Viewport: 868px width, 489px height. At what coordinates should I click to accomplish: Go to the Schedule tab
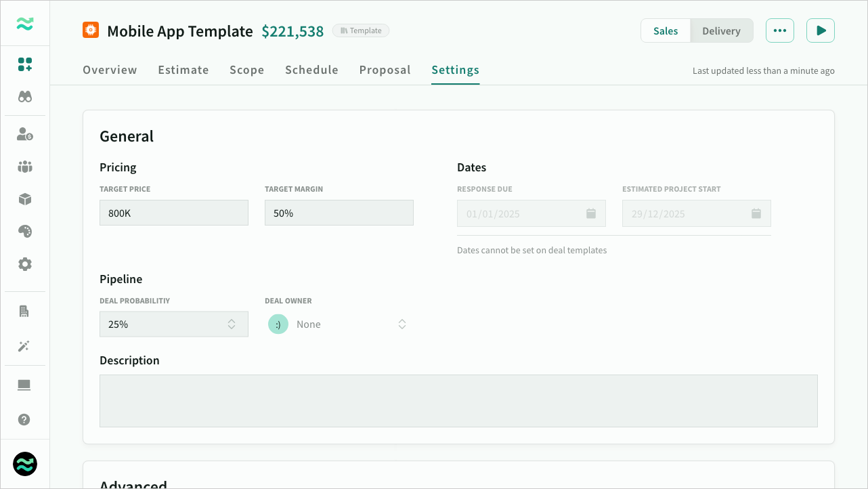pos(311,70)
